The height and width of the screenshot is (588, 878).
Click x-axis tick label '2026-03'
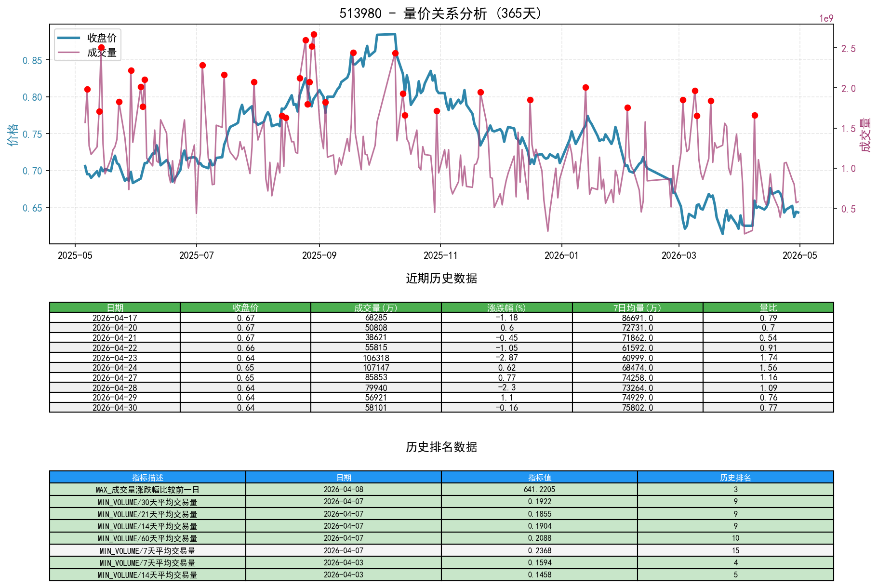tap(678, 255)
